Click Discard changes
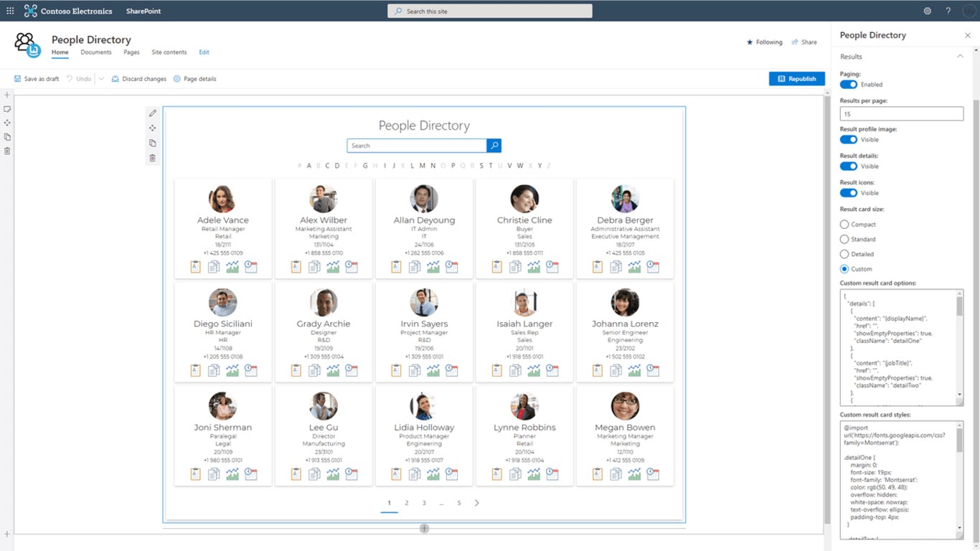 point(139,79)
